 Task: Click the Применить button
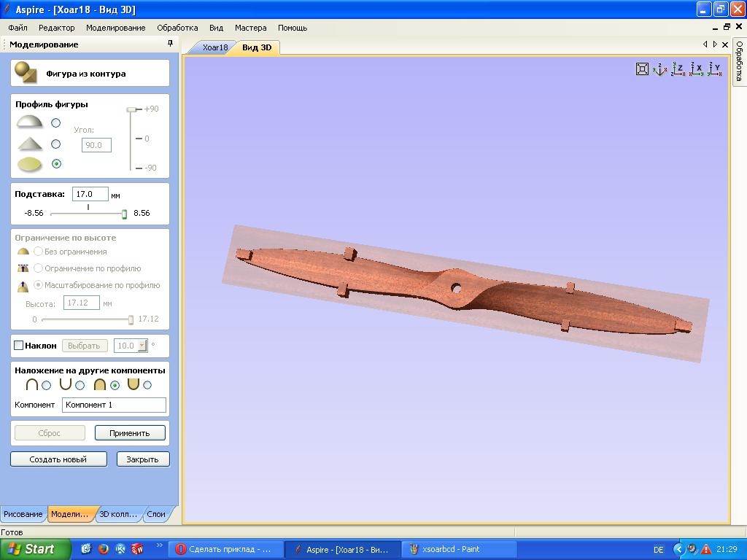[130, 433]
